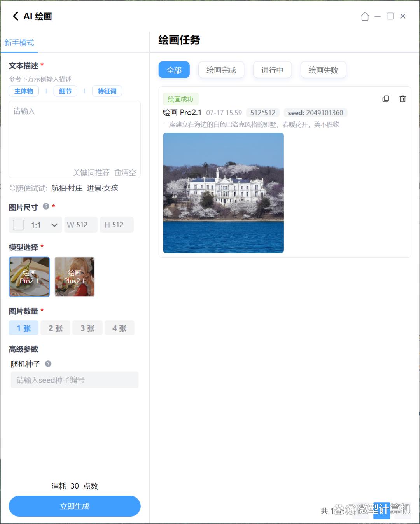
Task: Filter by 绘画失败 tasks
Action: [324, 70]
